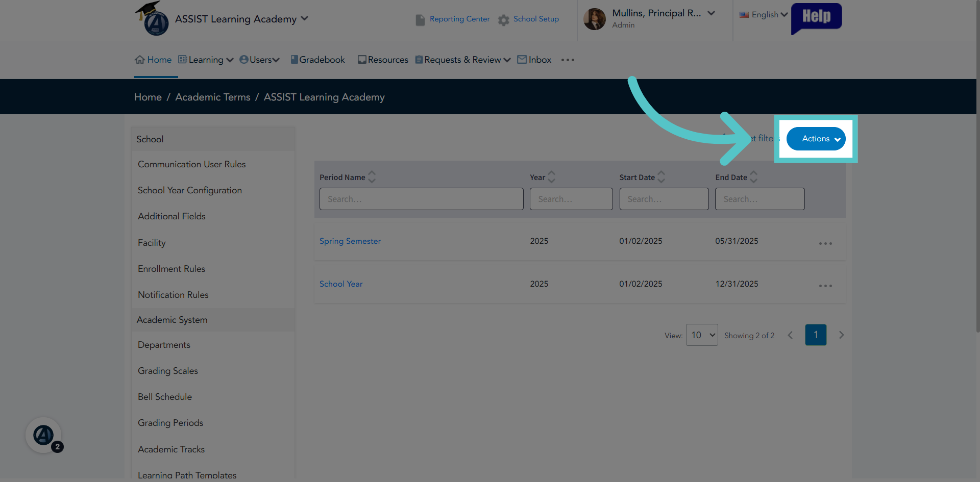Open Inbox from the navigation bar
980x482 pixels.
tap(540, 60)
